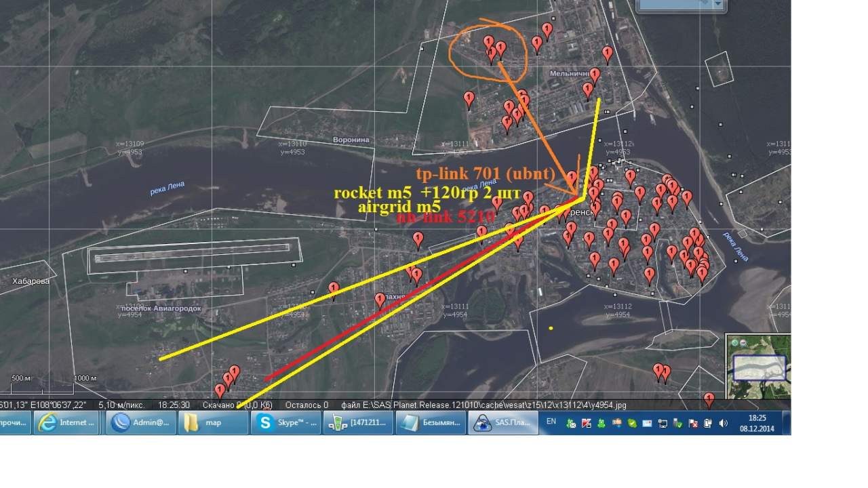Click the '500 м' scale bar label

click(x=21, y=378)
